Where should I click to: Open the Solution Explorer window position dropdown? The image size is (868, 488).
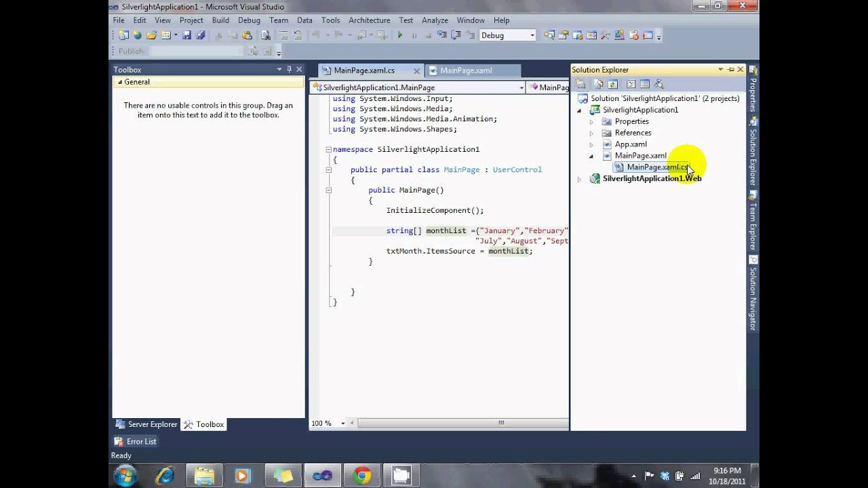[720, 69]
